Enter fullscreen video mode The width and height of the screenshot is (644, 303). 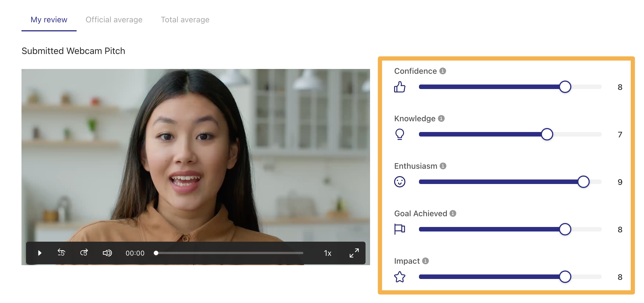354,253
